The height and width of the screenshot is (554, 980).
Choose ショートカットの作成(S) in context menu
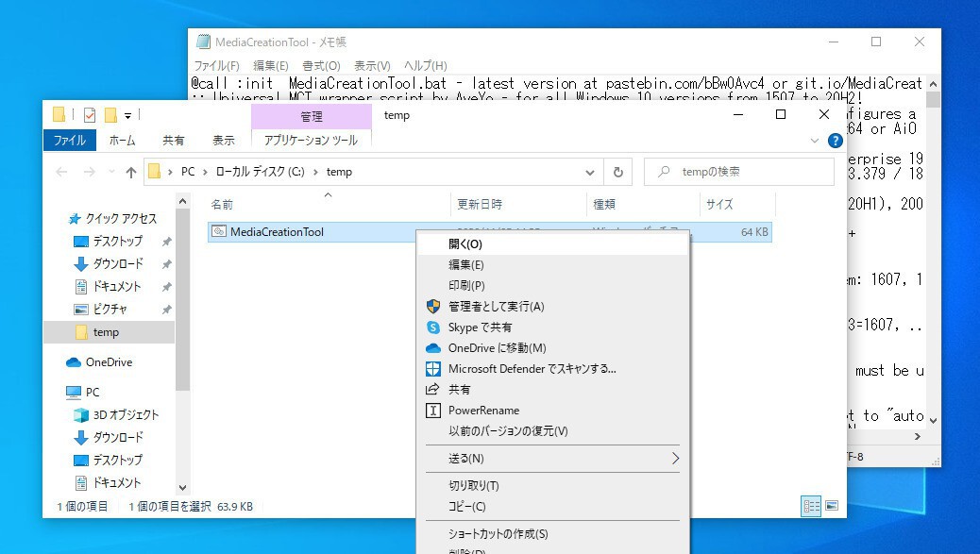pyautogui.click(x=552, y=534)
